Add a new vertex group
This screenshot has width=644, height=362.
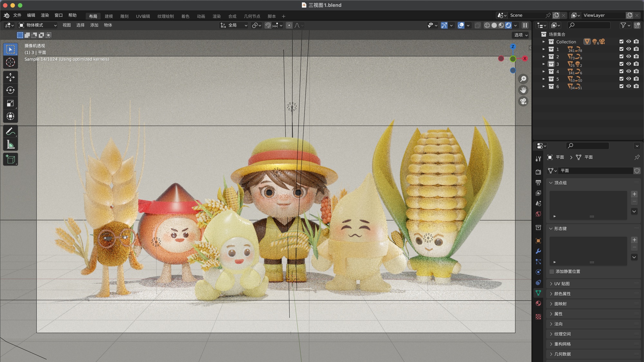pyautogui.click(x=634, y=194)
